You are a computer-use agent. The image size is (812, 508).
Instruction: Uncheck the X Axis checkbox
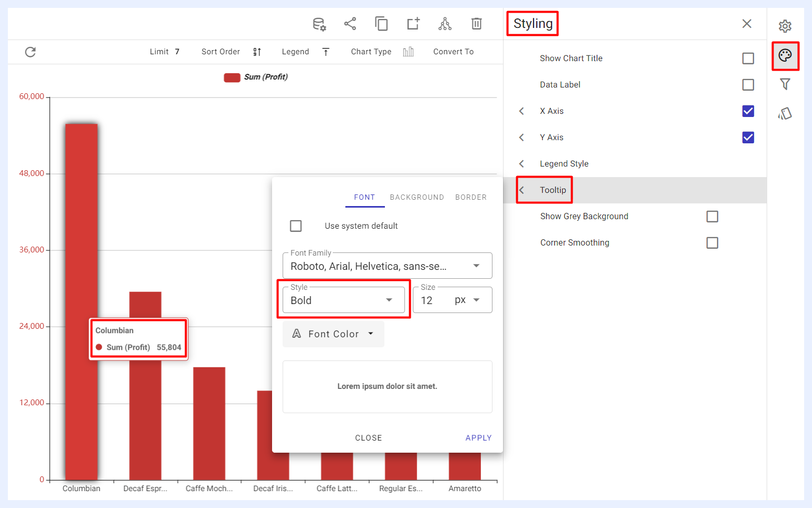coord(748,111)
